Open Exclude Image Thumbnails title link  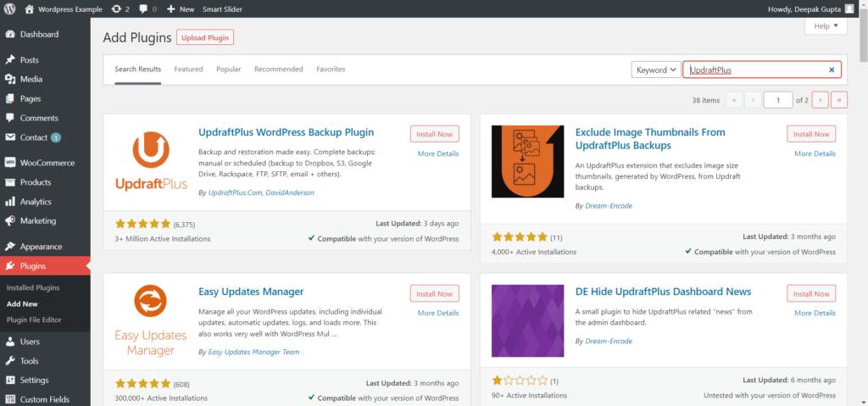[x=650, y=138]
